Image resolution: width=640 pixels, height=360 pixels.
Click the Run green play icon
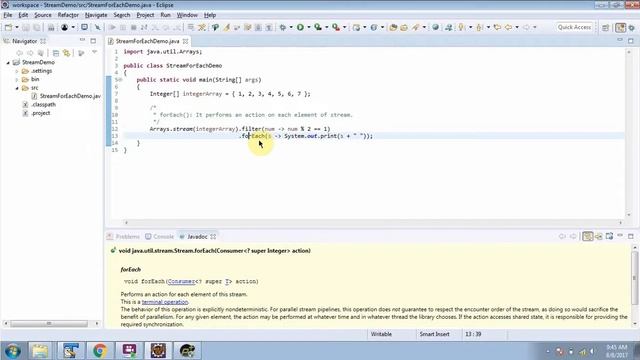pos(300,27)
